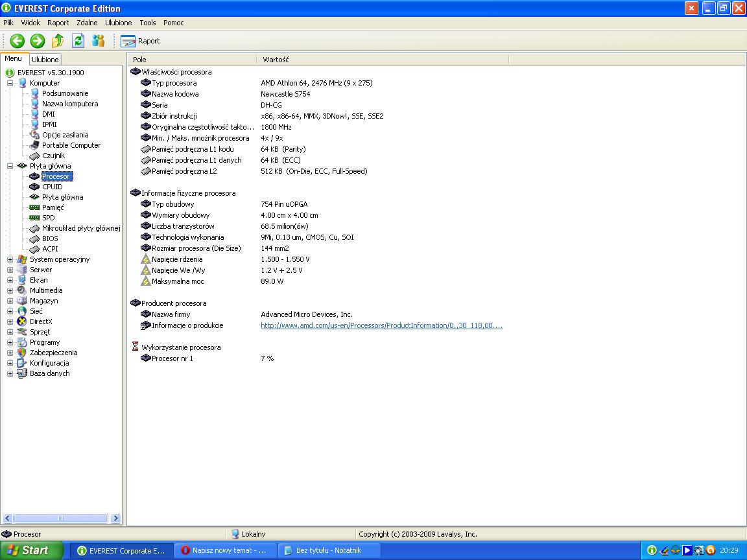Click the Procesor nr 1 usage row
The height and width of the screenshot is (560, 747).
207,358
